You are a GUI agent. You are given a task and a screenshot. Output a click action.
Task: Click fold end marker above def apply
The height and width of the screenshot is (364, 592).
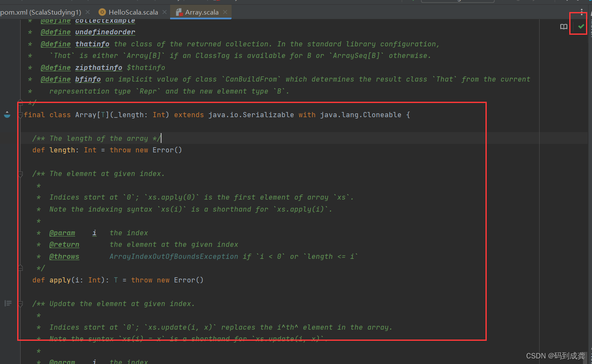[20, 268]
